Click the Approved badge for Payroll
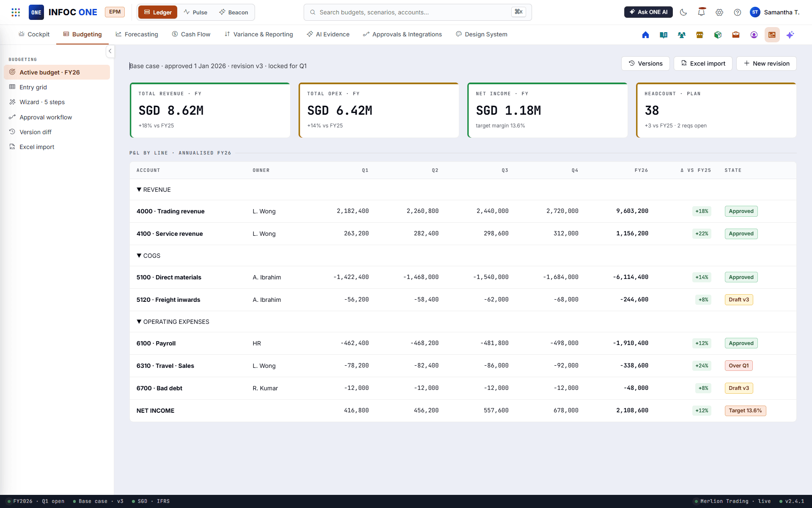The height and width of the screenshot is (508, 812). point(741,343)
